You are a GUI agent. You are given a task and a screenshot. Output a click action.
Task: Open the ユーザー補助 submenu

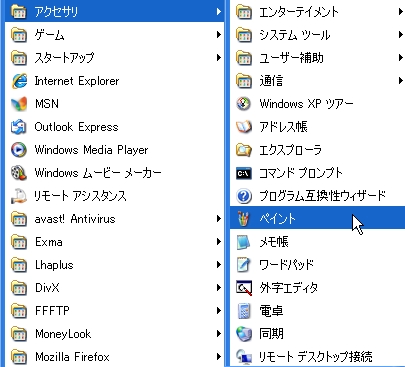pyautogui.click(x=317, y=58)
